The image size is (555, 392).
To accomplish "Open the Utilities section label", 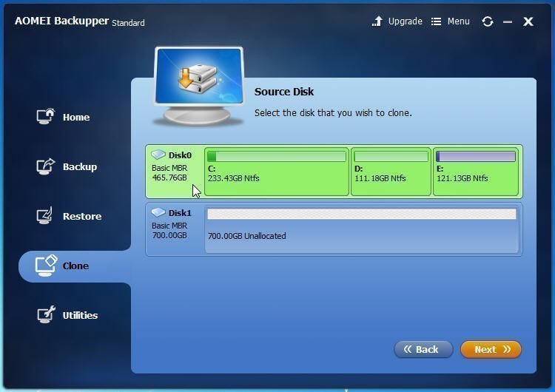I will [80, 315].
